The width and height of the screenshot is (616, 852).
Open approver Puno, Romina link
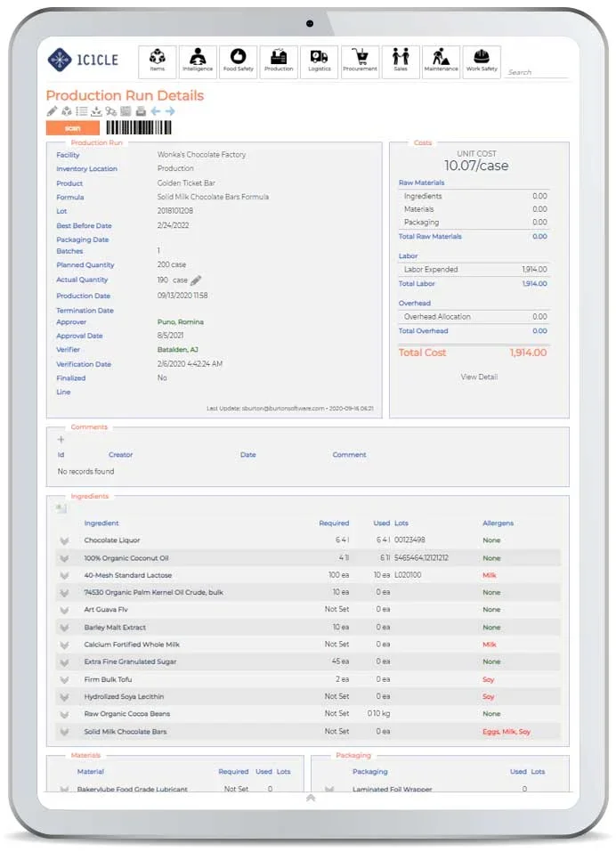[x=181, y=321]
